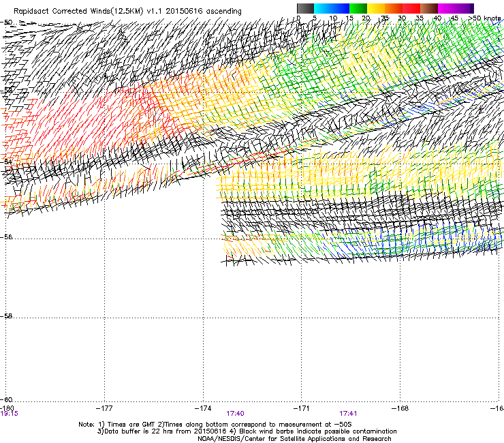Click the -58 latitude axis label

[x=6, y=316]
